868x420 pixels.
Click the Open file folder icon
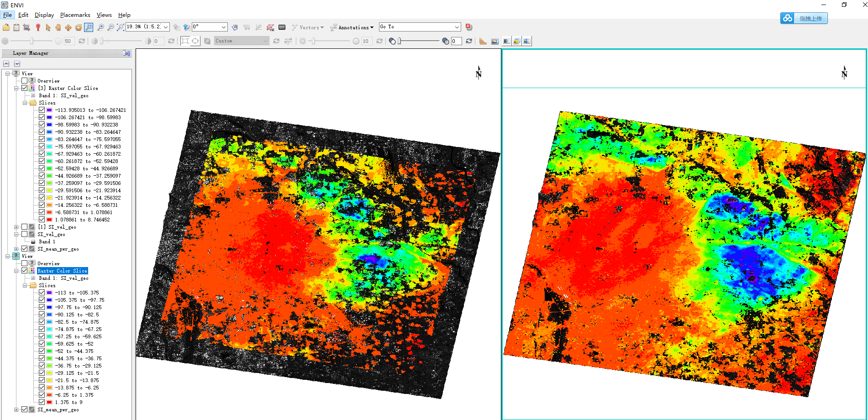click(x=6, y=27)
